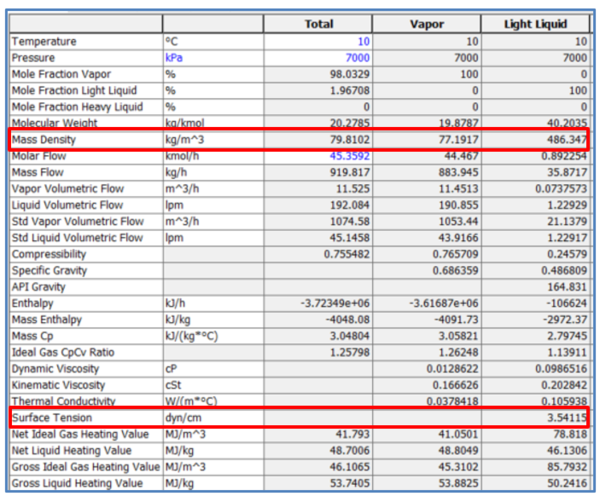This screenshot has width=600, height=496.
Task: Click the Light Liquid column header
Action: pos(536,23)
